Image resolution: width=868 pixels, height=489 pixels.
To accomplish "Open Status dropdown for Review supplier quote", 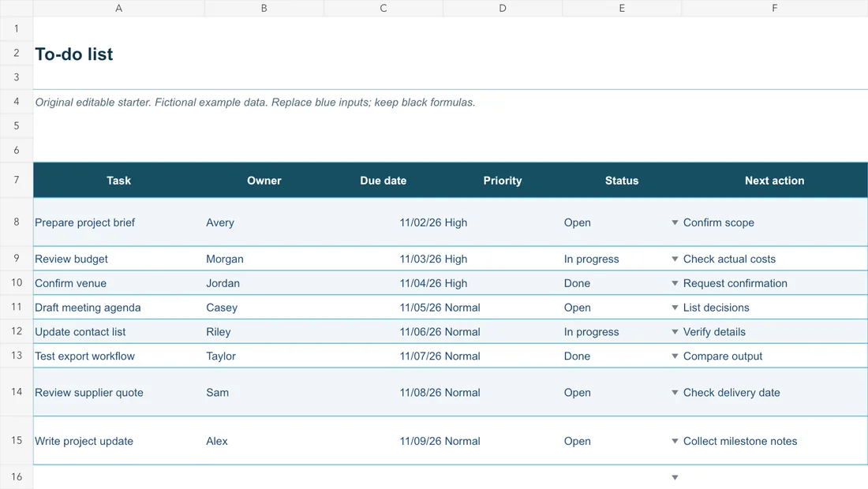I will tap(675, 393).
